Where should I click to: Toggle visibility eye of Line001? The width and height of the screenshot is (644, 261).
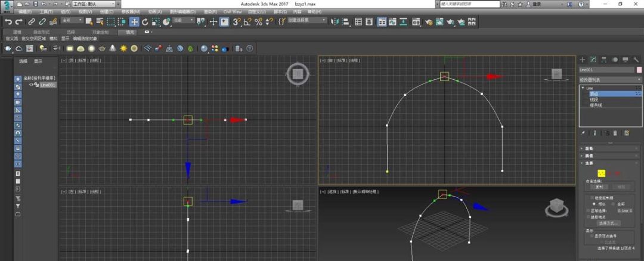click(x=31, y=85)
